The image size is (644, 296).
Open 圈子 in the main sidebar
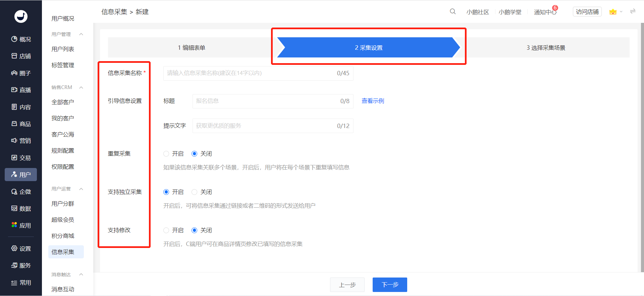coord(21,73)
